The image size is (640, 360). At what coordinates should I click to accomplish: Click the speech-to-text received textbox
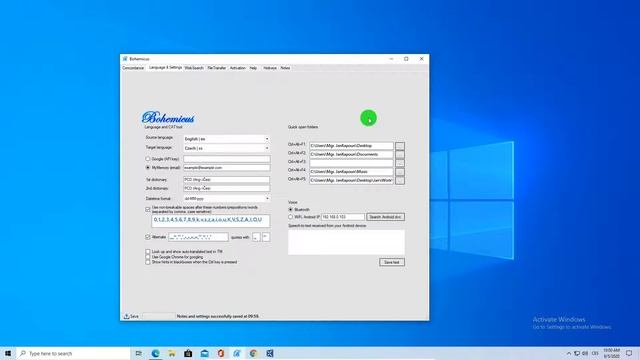(347, 242)
